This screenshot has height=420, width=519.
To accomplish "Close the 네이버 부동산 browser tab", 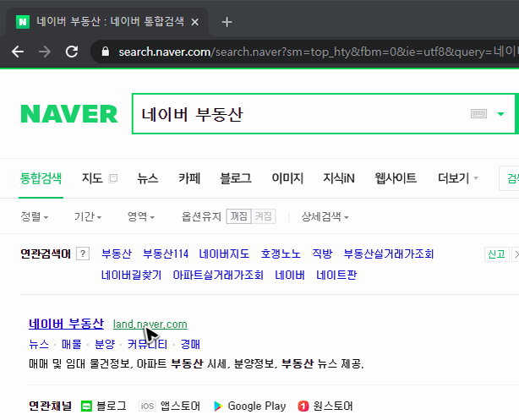I will coord(195,22).
